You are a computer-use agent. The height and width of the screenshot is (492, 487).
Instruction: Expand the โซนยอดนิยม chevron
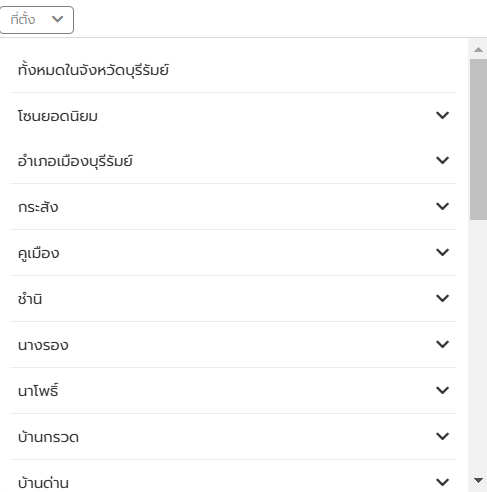click(442, 115)
